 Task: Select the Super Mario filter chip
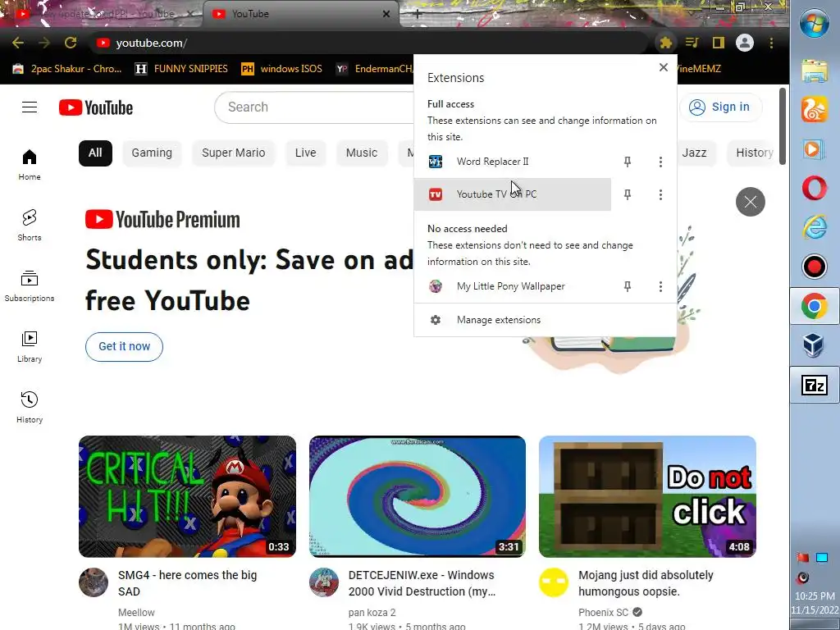click(x=234, y=153)
